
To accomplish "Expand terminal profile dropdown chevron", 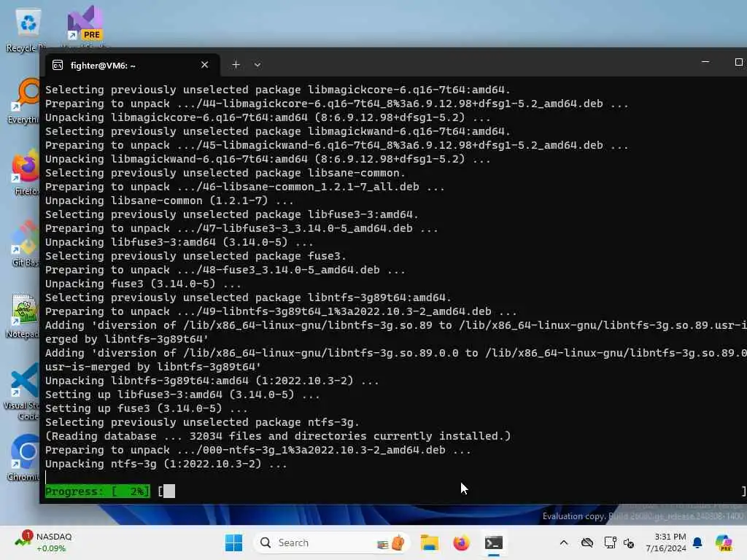I will [x=258, y=65].
